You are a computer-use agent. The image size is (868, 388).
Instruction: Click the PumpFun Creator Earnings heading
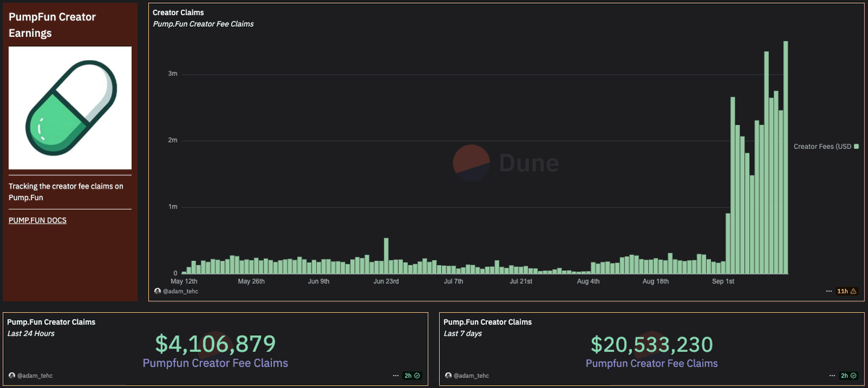52,25
